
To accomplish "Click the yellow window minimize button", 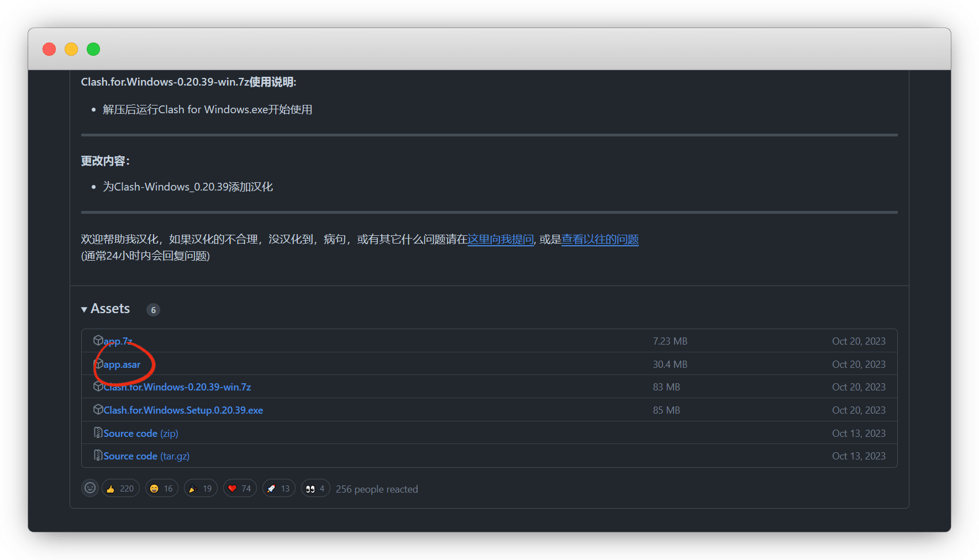I will (71, 49).
